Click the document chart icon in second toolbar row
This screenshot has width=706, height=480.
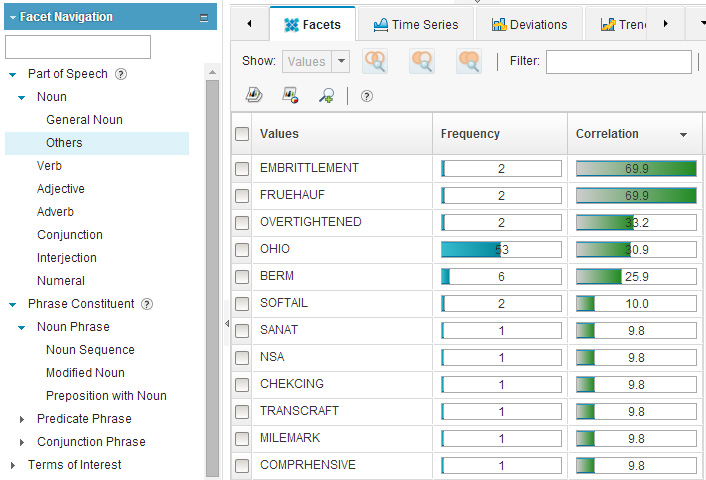pyautogui.click(x=254, y=95)
